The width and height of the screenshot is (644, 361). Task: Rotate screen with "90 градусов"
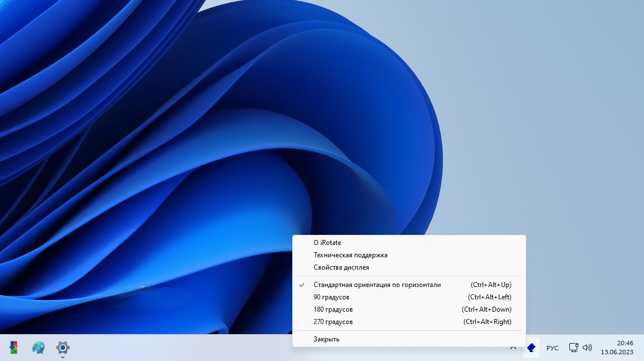click(x=408, y=297)
